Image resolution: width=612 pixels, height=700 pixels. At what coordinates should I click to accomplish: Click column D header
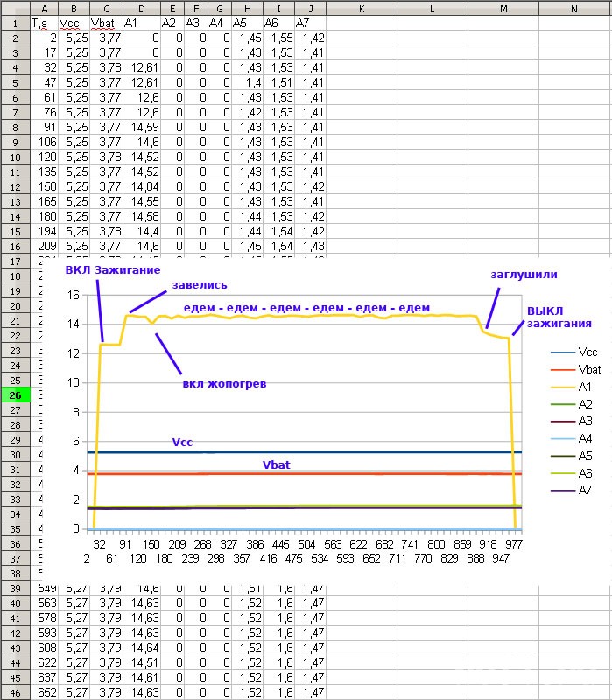tap(140, 7)
